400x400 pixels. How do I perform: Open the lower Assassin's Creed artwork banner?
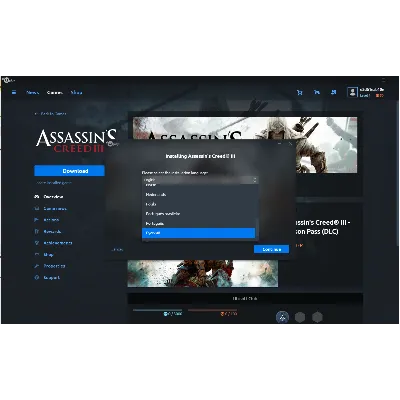pyautogui.click(x=203, y=273)
